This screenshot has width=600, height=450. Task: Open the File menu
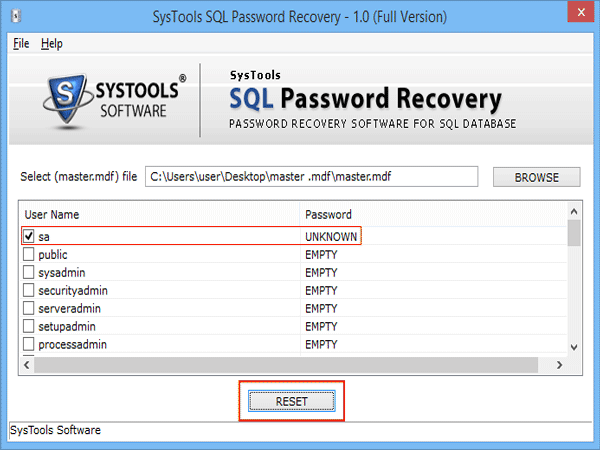click(21, 44)
